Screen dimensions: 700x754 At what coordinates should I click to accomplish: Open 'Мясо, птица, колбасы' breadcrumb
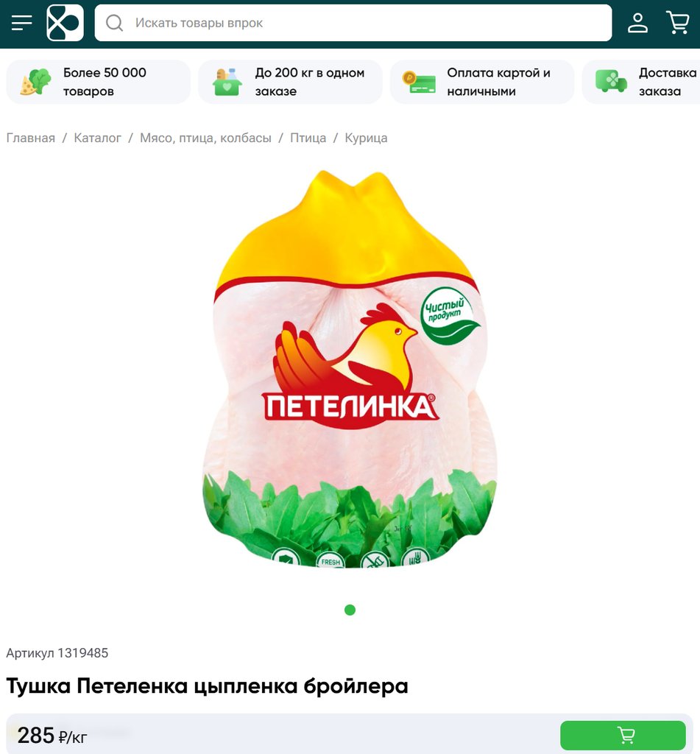coord(206,138)
